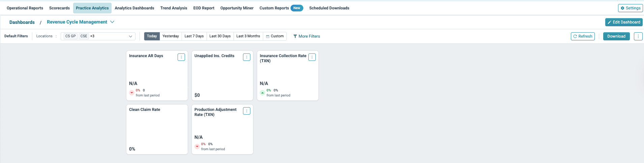
Task: Open Insurance AR Days card options menu
Action: [181, 57]
